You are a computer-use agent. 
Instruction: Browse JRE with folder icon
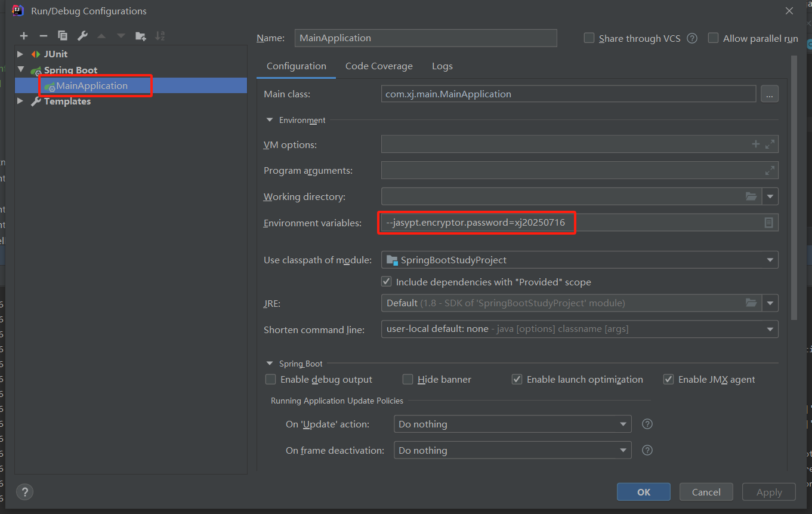click(751, 303)
